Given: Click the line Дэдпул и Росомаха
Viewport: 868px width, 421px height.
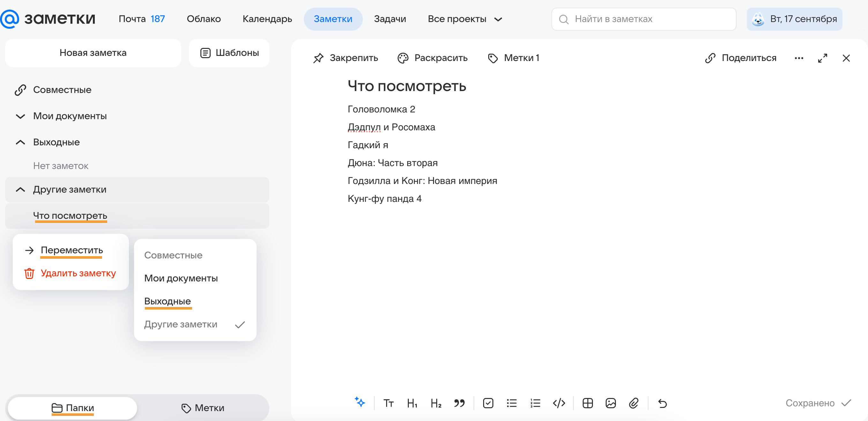Looking at the screenshot, I should pos(391,127).
